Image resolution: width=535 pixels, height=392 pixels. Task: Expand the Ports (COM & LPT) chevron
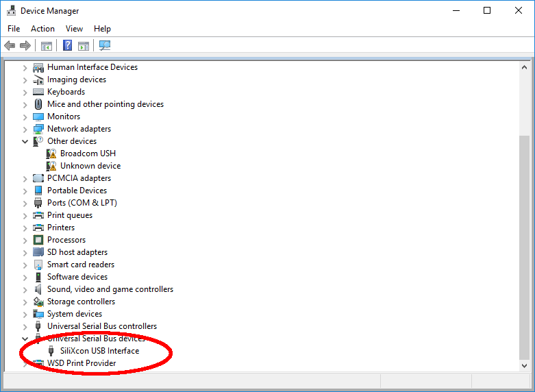25,203
